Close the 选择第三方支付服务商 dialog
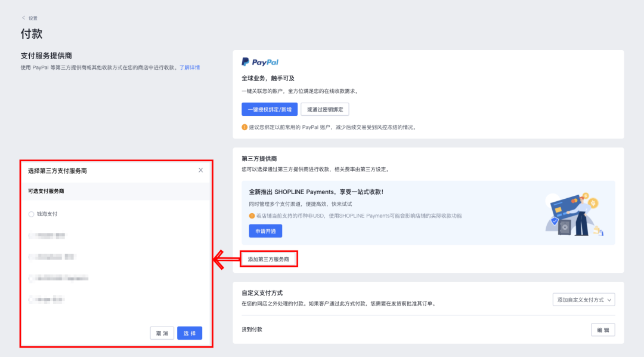Screen dimensions: 644x357 (x=201, y=170)
